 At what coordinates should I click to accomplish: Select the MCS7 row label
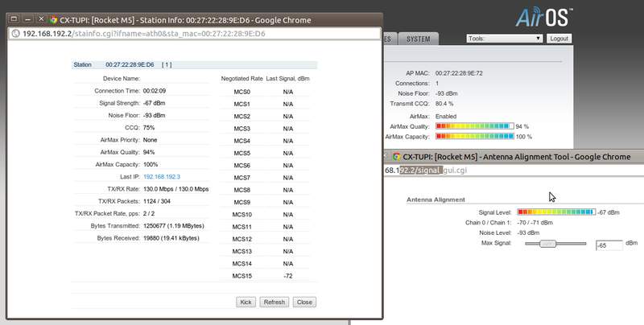pos(242,178)
